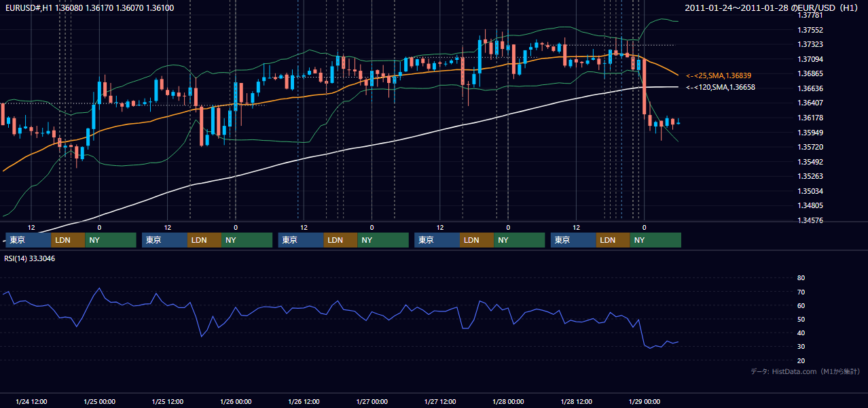Click price axis value 1.37094
Image resolution: width=868 pixels, height=408 pixels.
(x=810, y=59)
